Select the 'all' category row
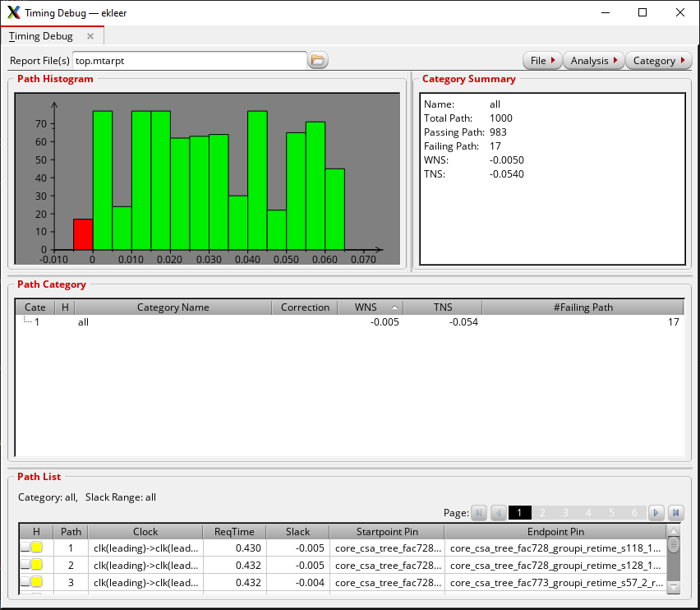700x610 pixels. [x=349, y=322]
